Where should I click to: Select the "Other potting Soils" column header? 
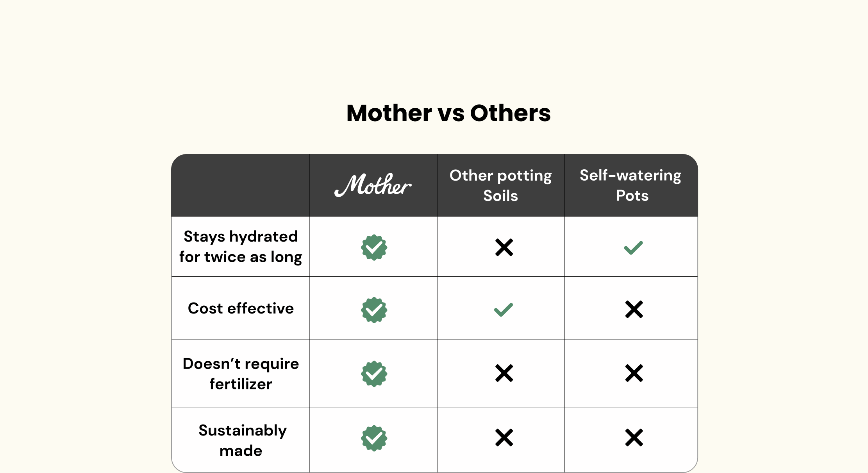click(500, 186)
